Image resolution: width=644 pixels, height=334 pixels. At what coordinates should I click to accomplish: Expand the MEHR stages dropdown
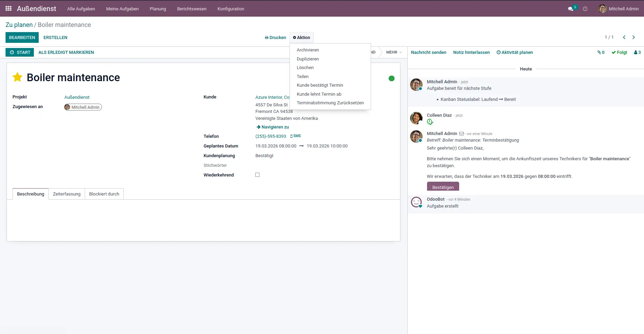(x=394, y=53)
